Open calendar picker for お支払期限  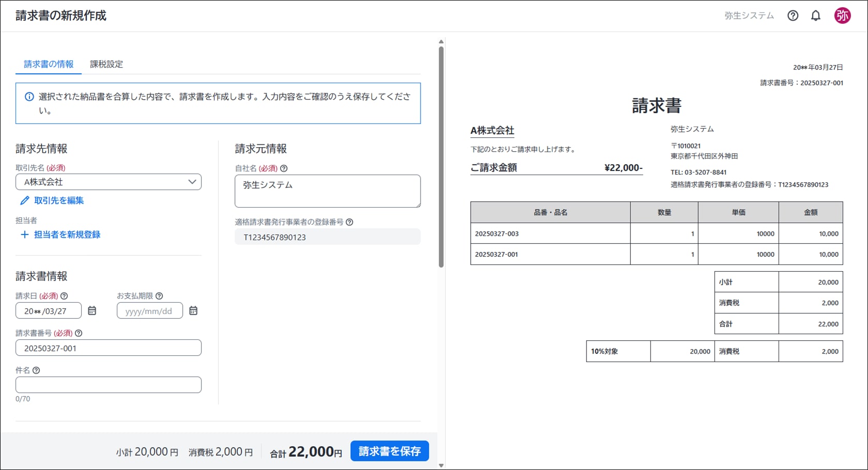(193, 310)
